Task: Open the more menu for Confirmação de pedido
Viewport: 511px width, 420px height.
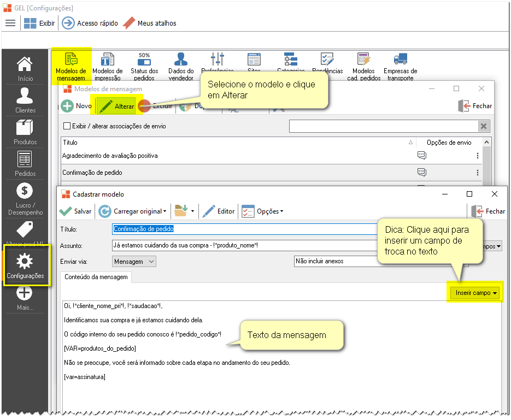Action: [478, 173]
